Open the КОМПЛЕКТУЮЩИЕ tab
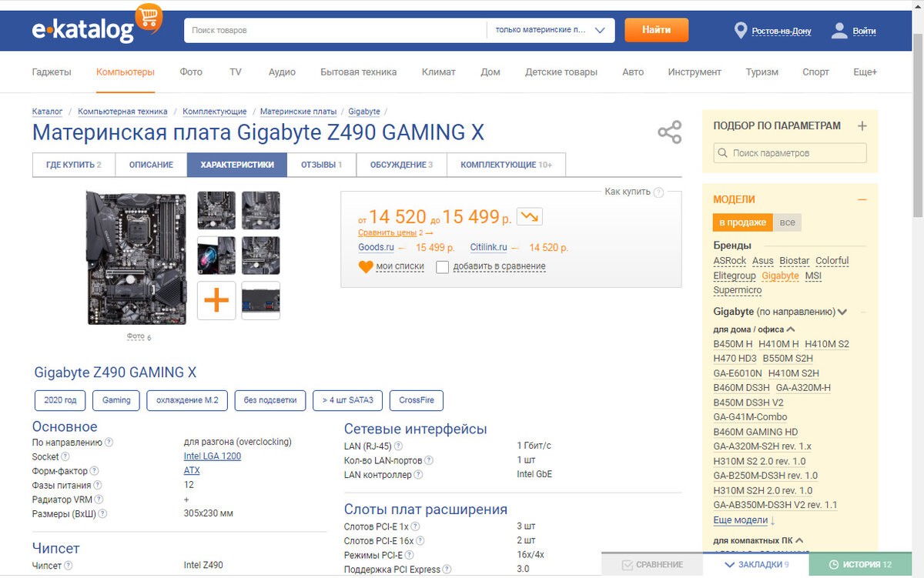The image size is (924, 578). (506, 165)
